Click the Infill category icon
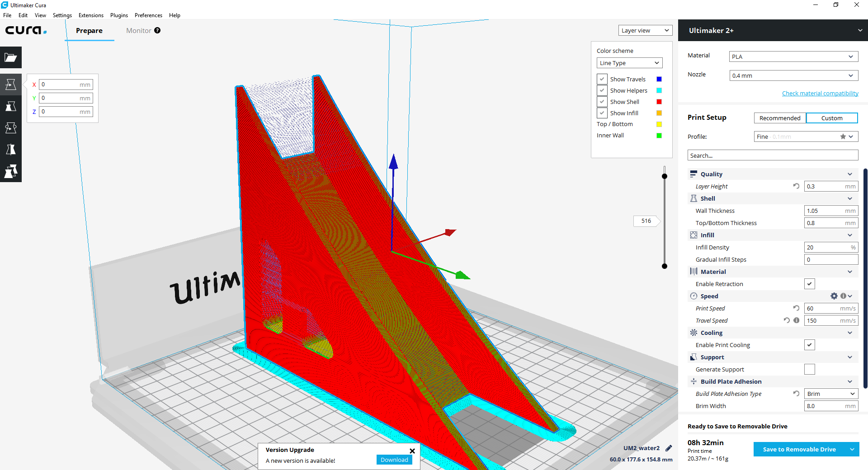Screen dimensions: 868x470 693,235
